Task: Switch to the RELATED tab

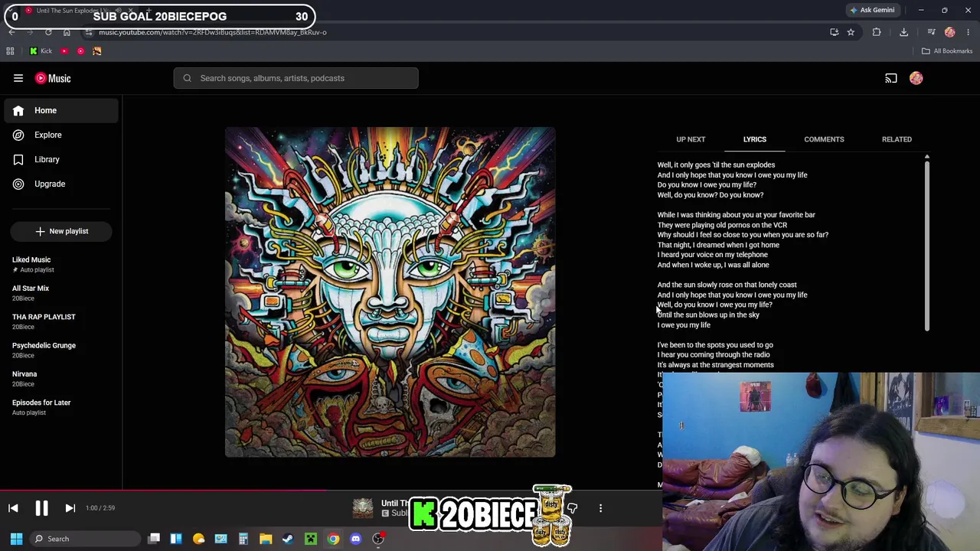Action: (897, 139)
